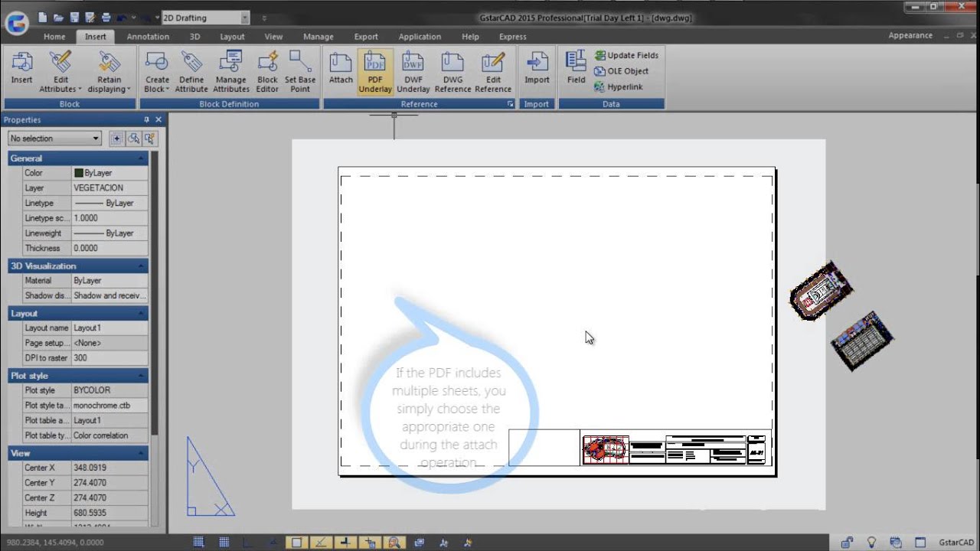
Task: Click the Set Base Point tool
Action: coord(300,72)
